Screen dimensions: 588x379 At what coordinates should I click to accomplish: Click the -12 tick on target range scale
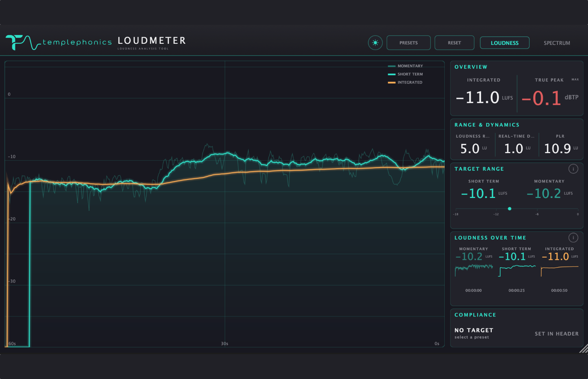[496, 214]
